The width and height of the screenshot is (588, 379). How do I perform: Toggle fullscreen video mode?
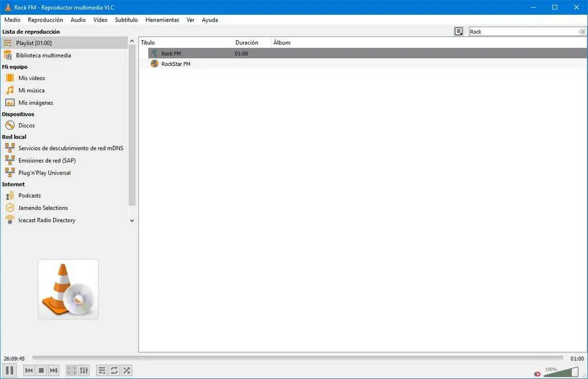71,370
